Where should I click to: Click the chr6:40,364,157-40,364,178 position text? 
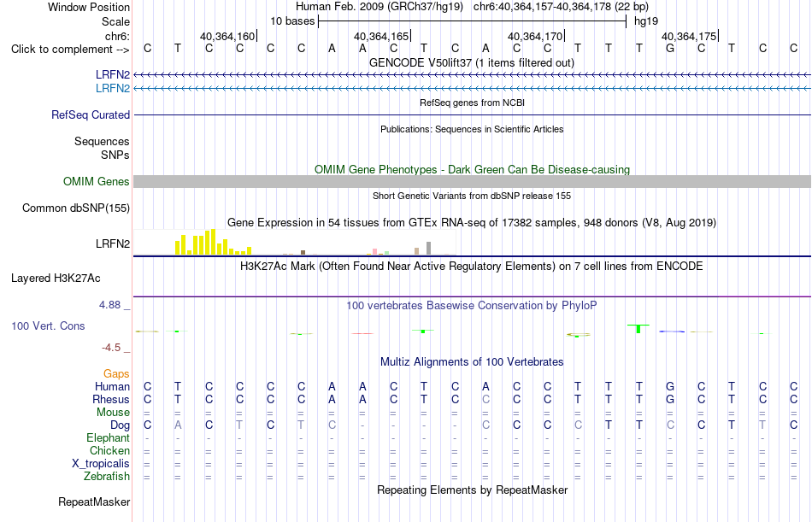coord(561,7)
